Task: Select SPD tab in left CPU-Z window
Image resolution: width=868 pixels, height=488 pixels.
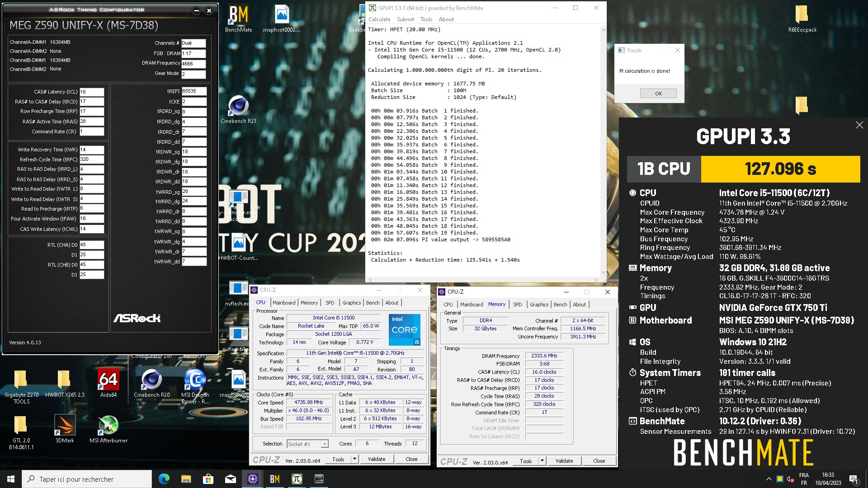Action: [330, 303]
